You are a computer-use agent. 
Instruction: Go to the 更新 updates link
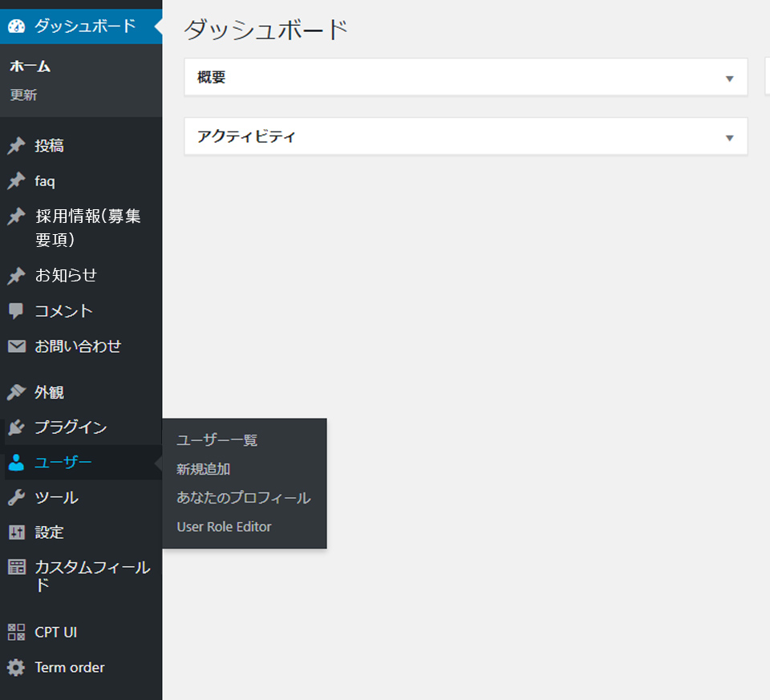tap(23, 95)
